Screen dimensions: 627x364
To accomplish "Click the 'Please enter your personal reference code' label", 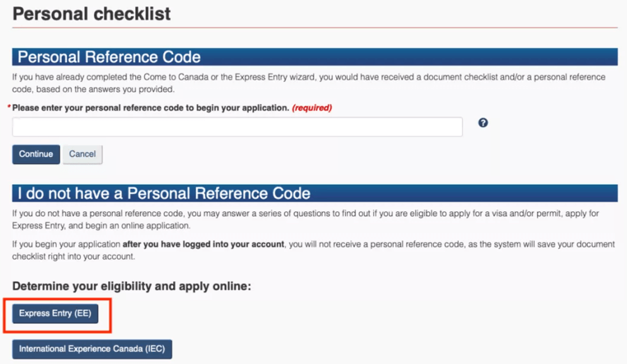I will tap(151, 108).
